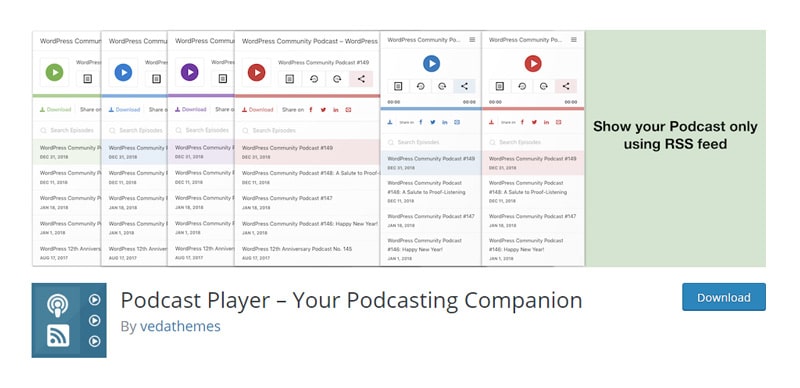Select episode Podcast #147 in the wide player

coord(307,202)
